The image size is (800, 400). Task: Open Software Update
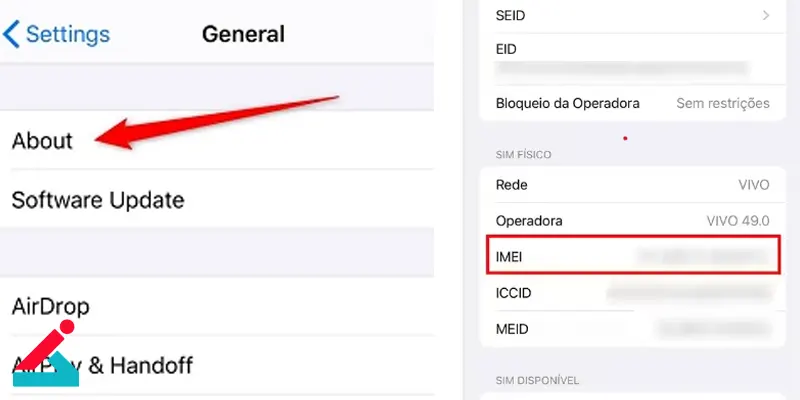pyautogui.click(x=217, y=199)
